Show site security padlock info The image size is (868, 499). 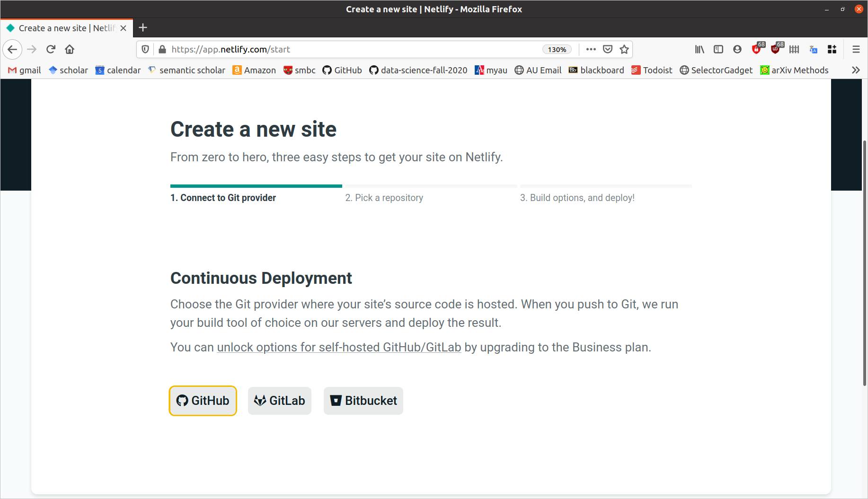point(162,49)
